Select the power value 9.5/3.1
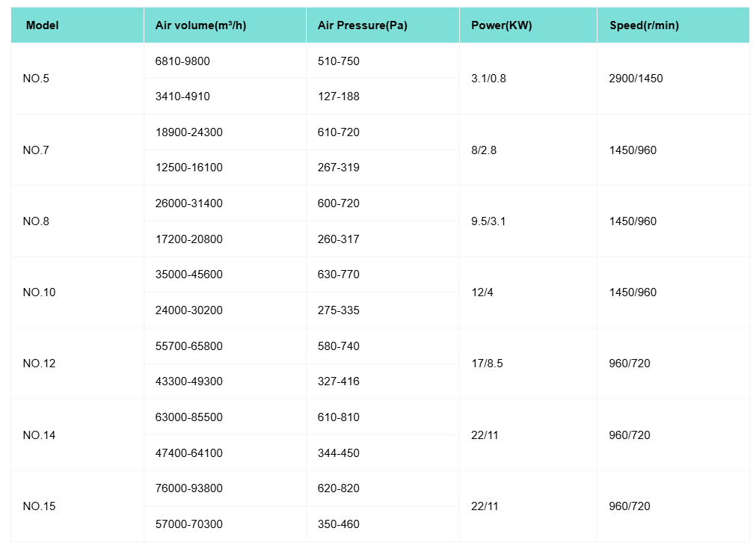756x546 pixels. pyautogui.click(x=488, y=221)
